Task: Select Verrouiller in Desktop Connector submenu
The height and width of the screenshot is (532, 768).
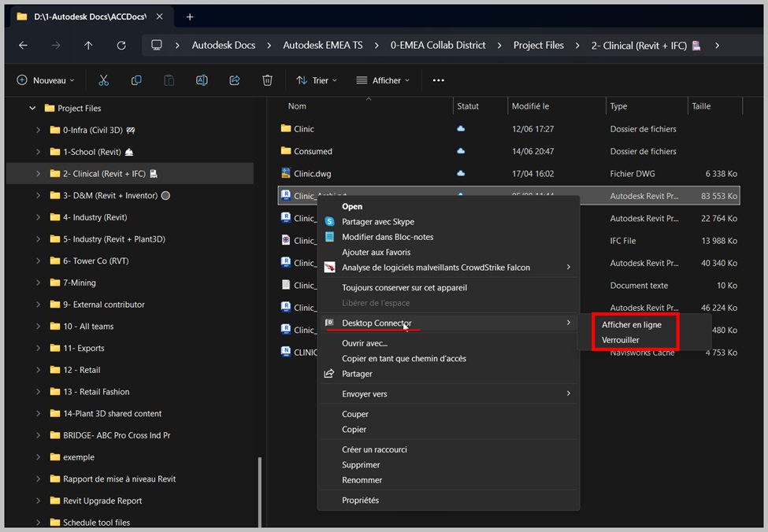Action: click(x=621, y=340)
